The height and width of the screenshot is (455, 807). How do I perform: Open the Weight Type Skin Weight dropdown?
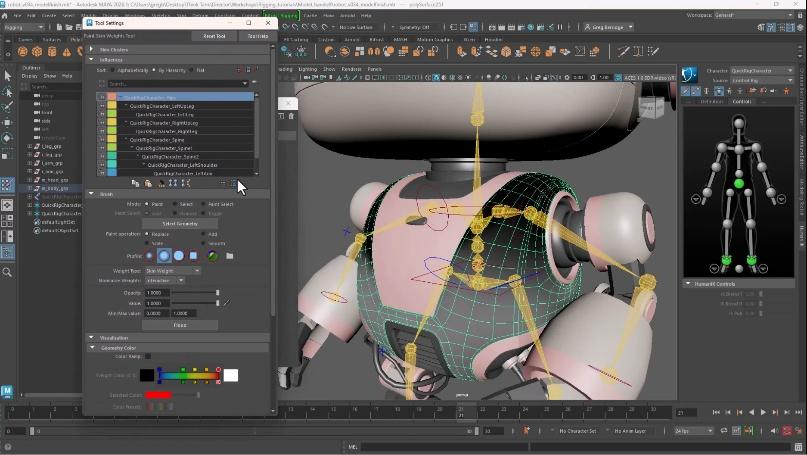pos(173,271)
